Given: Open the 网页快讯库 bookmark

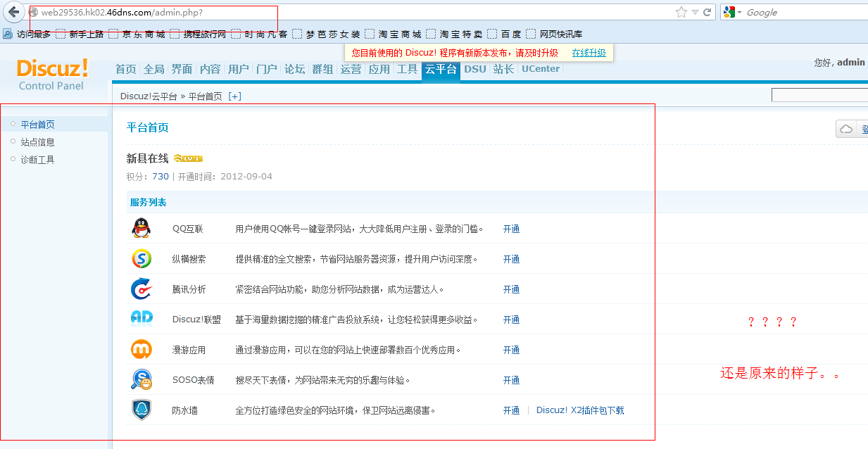Looking at the screenshot, I should (555, 34).
